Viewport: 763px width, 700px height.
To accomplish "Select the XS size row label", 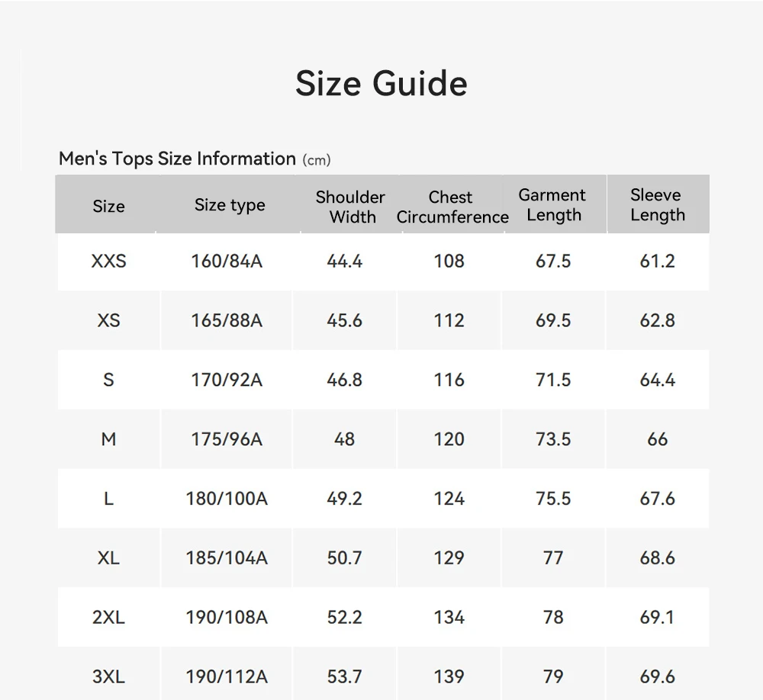I will pyautogui.click(x=108, y=320).
